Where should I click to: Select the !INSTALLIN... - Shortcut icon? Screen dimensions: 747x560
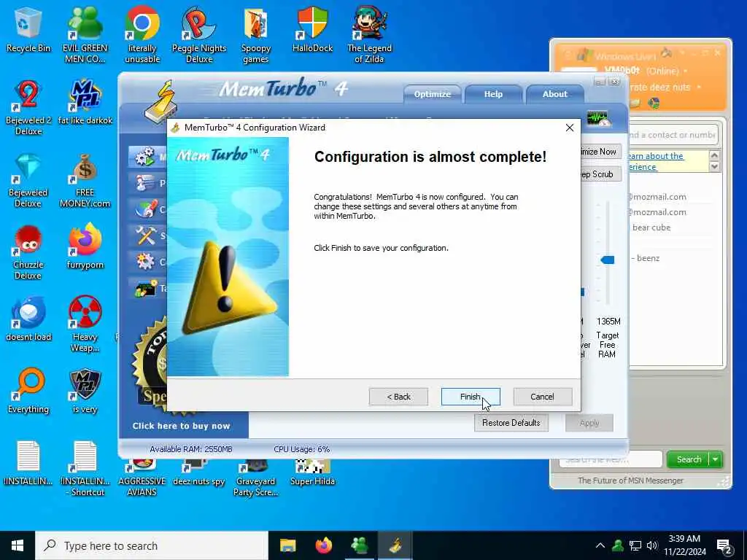coord(85,469)
